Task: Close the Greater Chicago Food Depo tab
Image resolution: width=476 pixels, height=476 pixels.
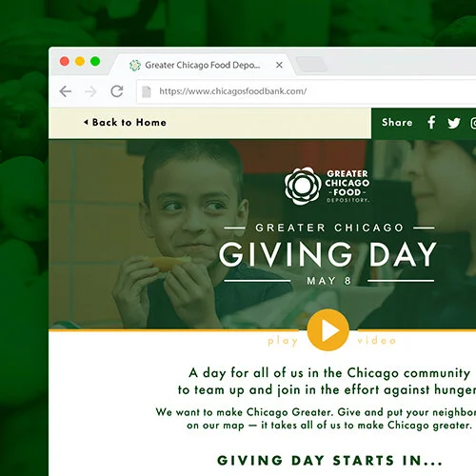Action: [x=279, y=65]
